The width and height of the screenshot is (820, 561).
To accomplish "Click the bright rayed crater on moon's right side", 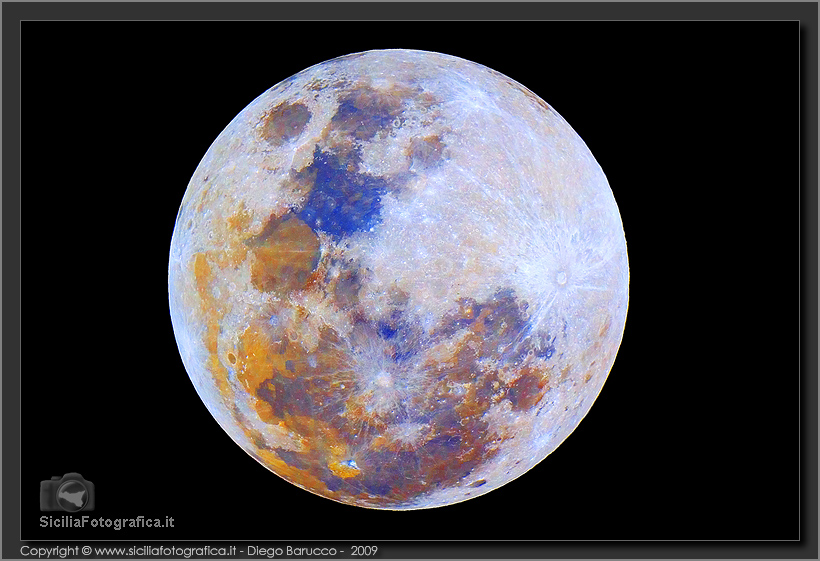I will pyautogui.click(x=562, y=278).
